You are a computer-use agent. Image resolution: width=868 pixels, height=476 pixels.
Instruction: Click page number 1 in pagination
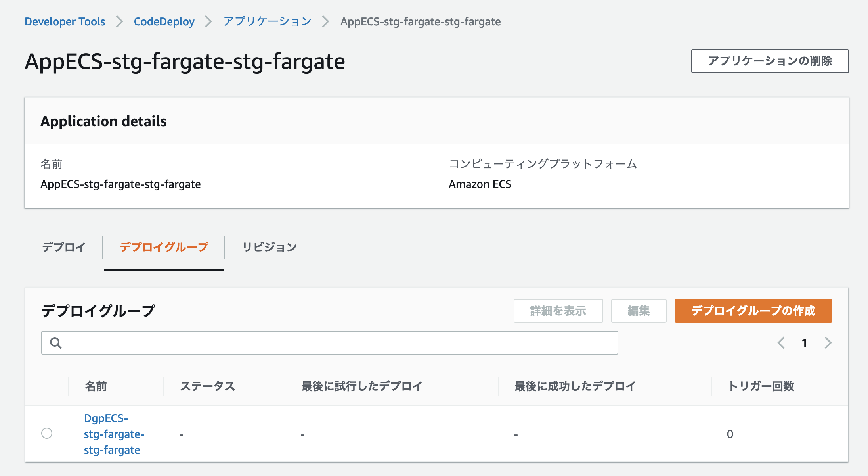805,343
